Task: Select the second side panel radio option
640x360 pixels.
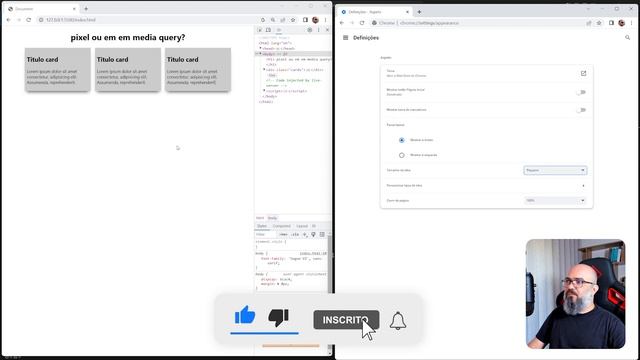Action: click(x=402, y=155)
